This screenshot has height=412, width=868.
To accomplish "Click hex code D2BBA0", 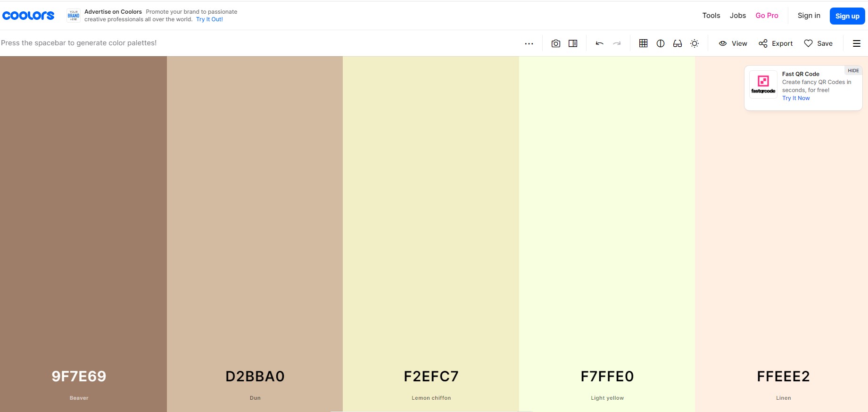I will pyautogui.click(x=255, y=376).
